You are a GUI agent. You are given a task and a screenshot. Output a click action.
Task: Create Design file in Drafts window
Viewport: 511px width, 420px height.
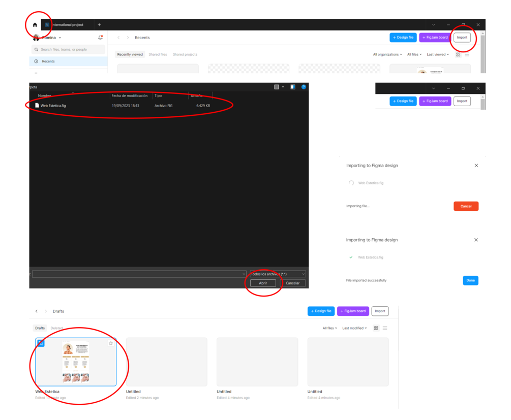click(x=321, y=311)
